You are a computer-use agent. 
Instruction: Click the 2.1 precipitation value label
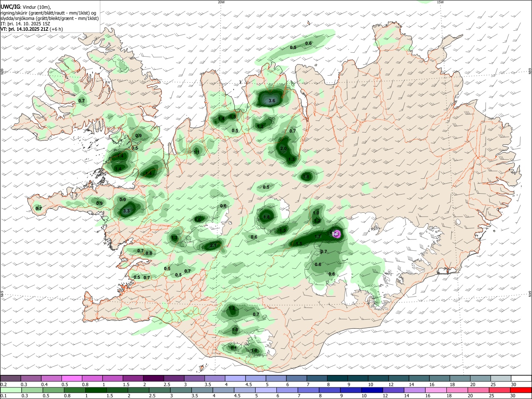(214, 246)
